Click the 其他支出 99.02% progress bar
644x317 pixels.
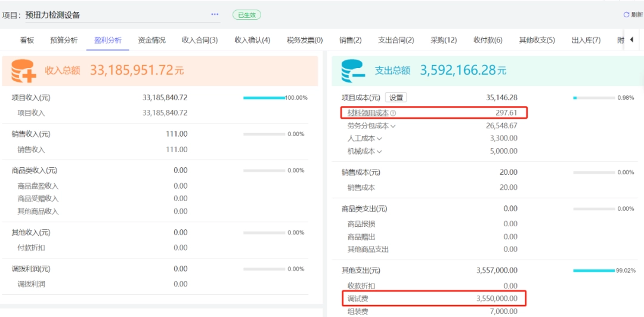tap(593, 270)
